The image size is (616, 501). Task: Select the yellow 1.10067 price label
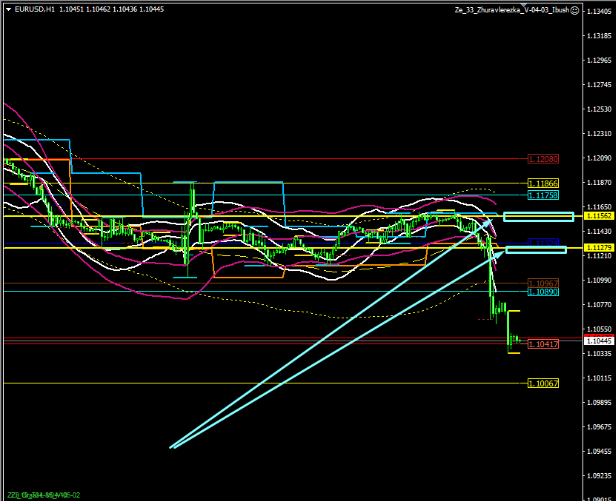[x=542, y=383]
